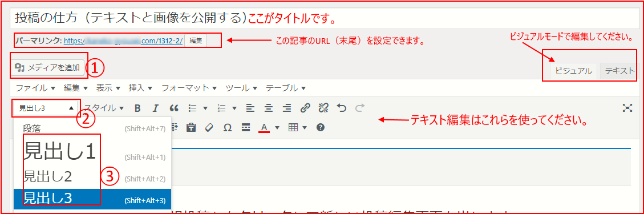Click the insert link icon
The height and width of the screenshot is (214, 644).
point(305,108)
